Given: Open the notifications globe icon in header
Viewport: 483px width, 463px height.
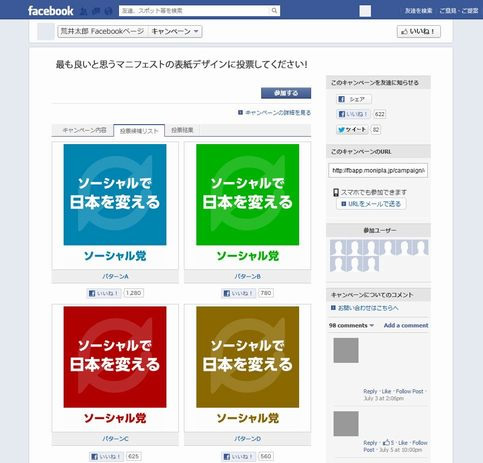Looking at the screenshot, I should point(108,11).
